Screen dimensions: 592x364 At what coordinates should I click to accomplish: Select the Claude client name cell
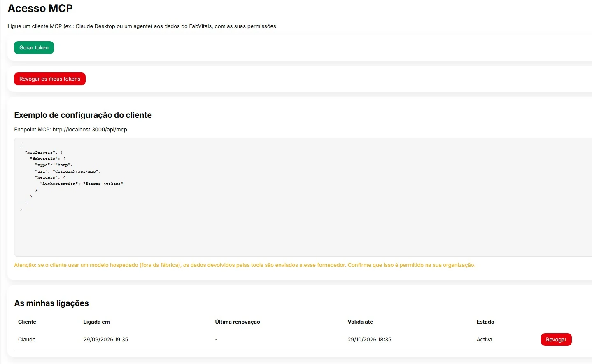(27, 340)
